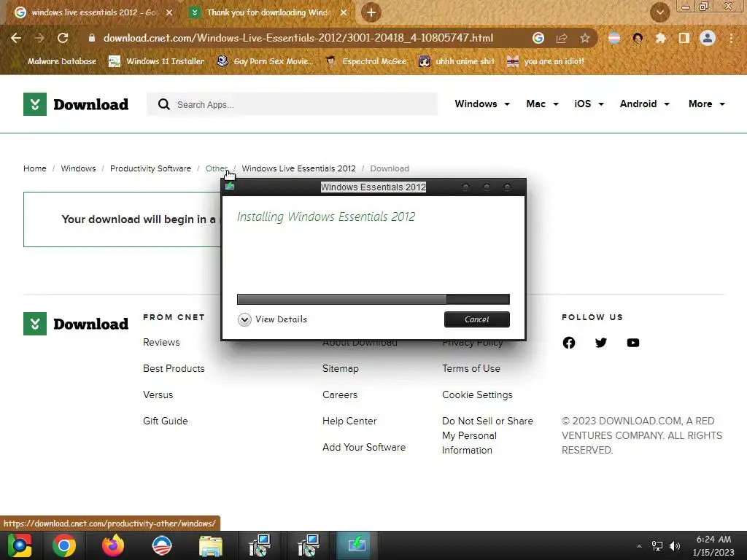This screenshot has height=560, width=747.
Task: Close the Thank you for downloading tab
Action: [x=343, y=12]
